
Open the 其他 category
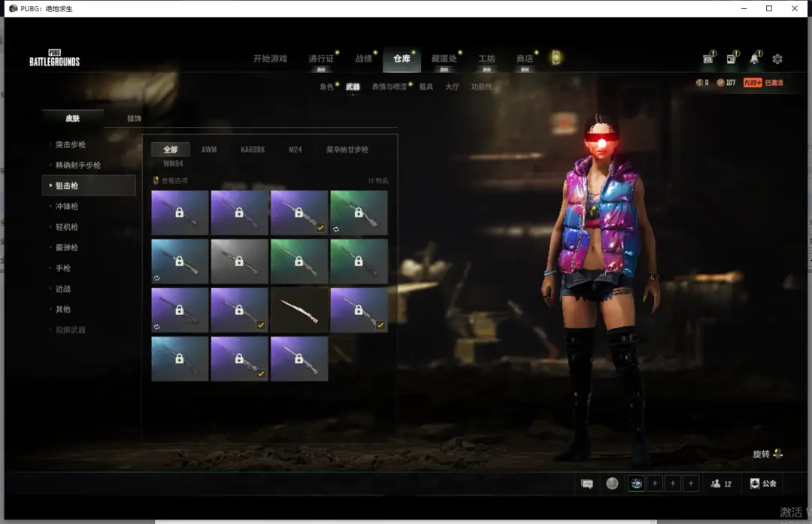(63, 309)
